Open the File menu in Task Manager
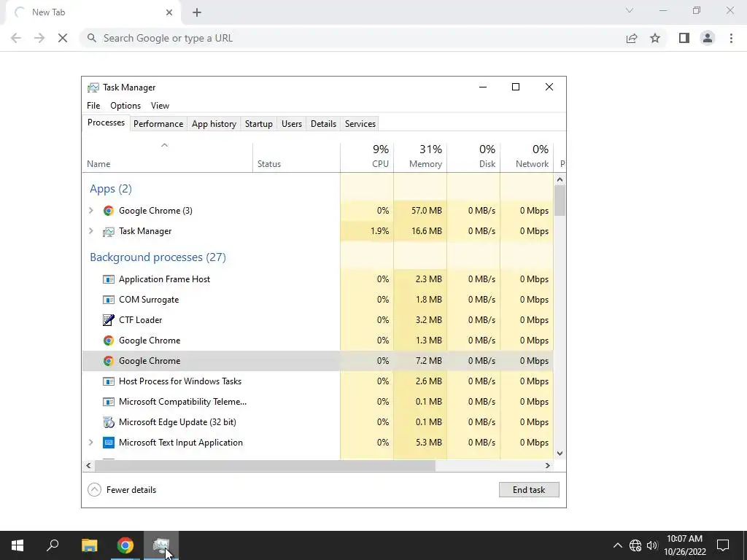 tap(93, 106)
